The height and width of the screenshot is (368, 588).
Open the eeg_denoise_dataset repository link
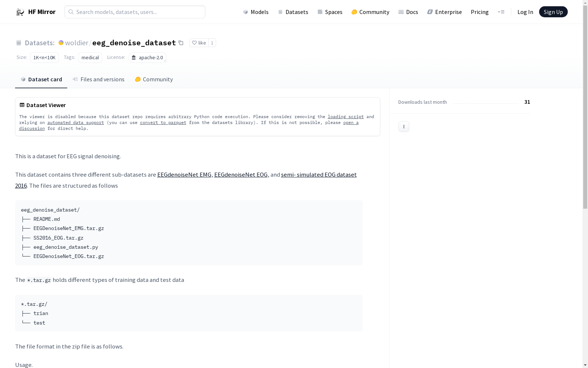(x=134, y=43)
